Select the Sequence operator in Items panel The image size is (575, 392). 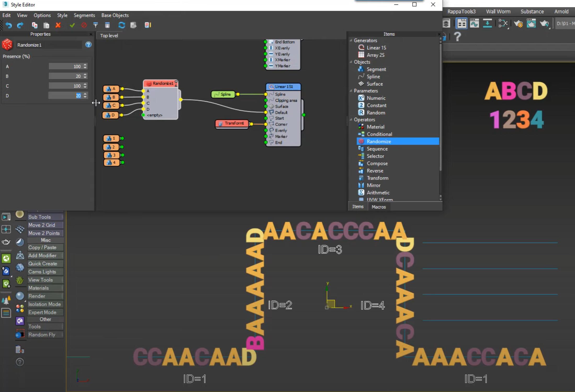(377, 149)
